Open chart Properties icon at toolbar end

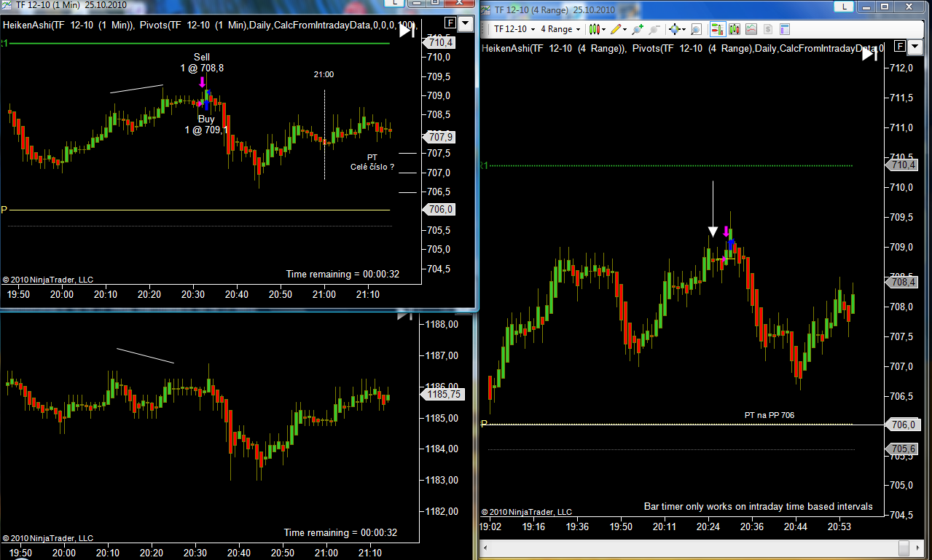tap(785, 29)
